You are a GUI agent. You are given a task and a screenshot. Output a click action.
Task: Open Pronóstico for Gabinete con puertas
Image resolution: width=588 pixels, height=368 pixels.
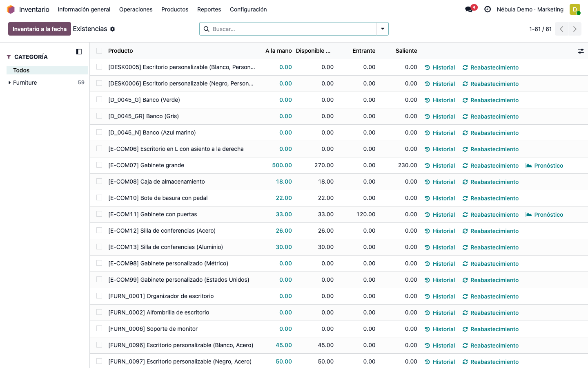(x=544, y=215)
